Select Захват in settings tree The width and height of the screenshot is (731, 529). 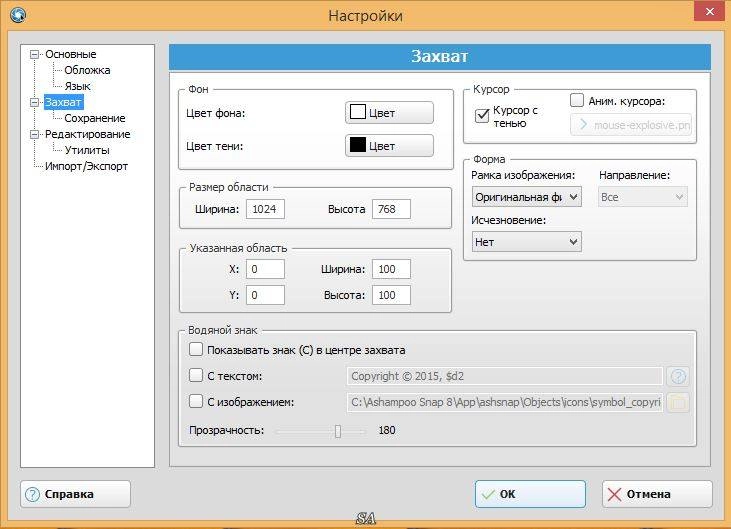(x=63, y=102)
